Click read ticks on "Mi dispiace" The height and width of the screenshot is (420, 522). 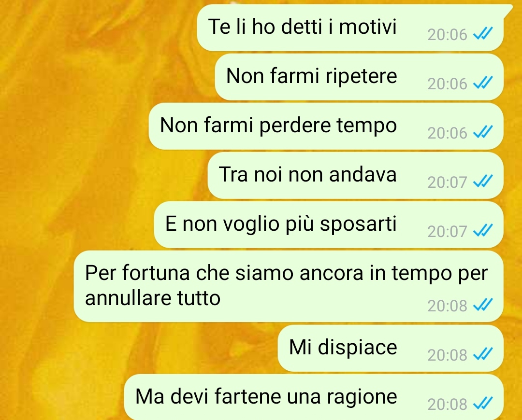click(483, 354)
